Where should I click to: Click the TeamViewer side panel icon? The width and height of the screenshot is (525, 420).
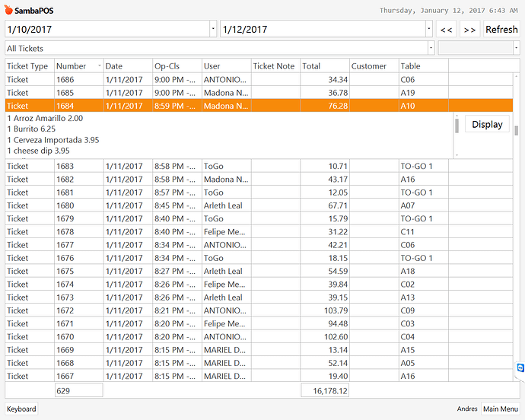[520, 368]
